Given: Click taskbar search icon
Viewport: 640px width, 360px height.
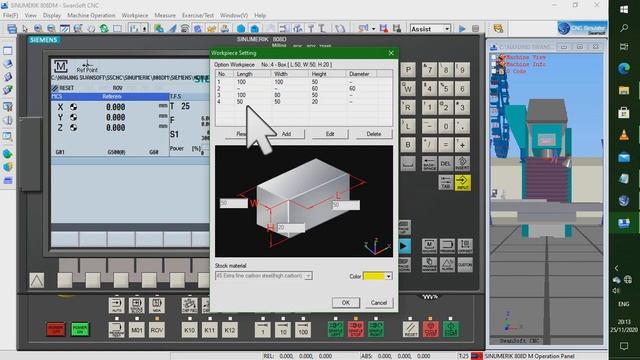Looking at the screenshot, I should (x=624, y=28).
